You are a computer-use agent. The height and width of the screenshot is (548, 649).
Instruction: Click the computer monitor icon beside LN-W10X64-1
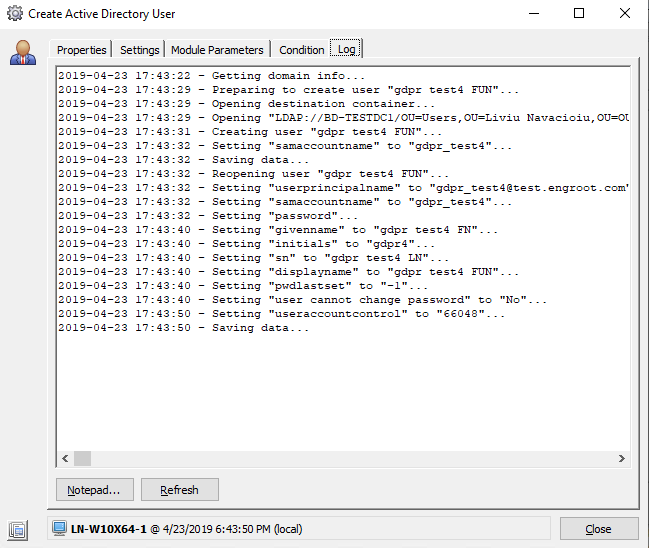59,528
